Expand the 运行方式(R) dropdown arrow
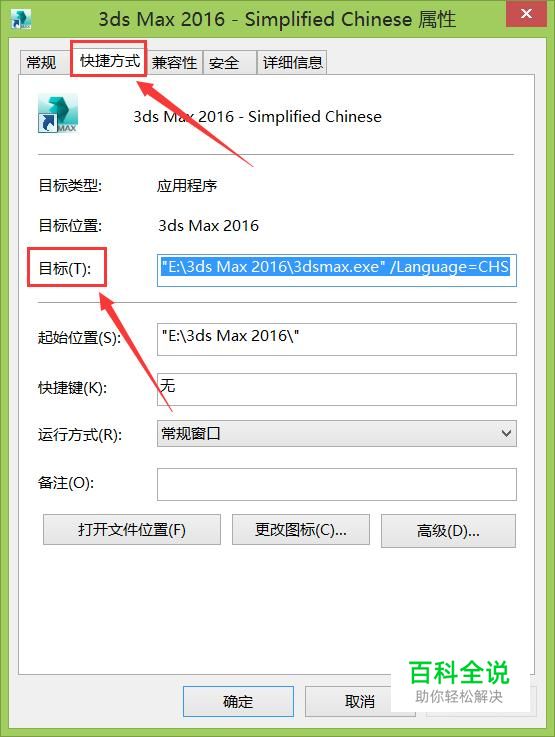 pos(506,433)
